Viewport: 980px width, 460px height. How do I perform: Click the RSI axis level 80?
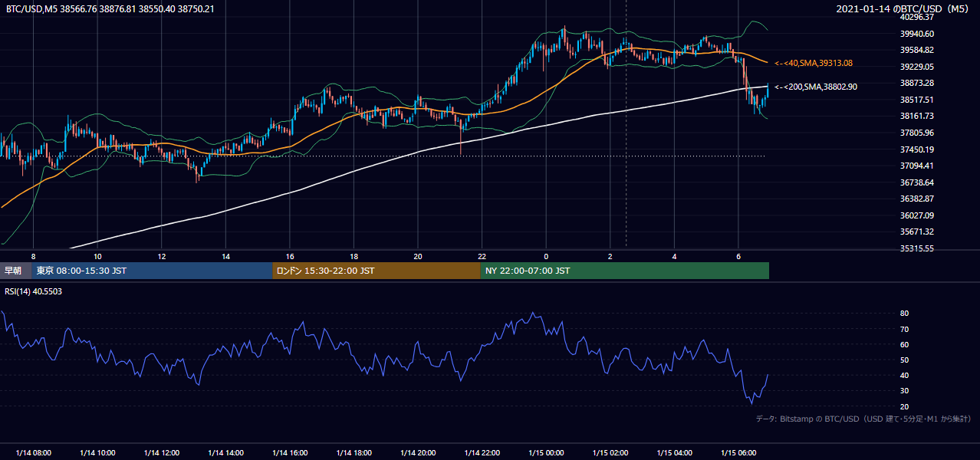point(904,314)
